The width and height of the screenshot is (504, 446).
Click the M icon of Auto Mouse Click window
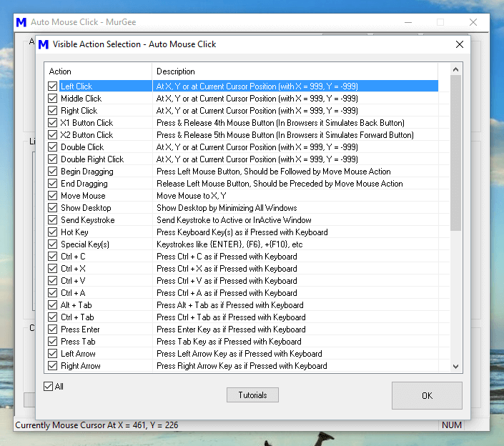[21, 22]
